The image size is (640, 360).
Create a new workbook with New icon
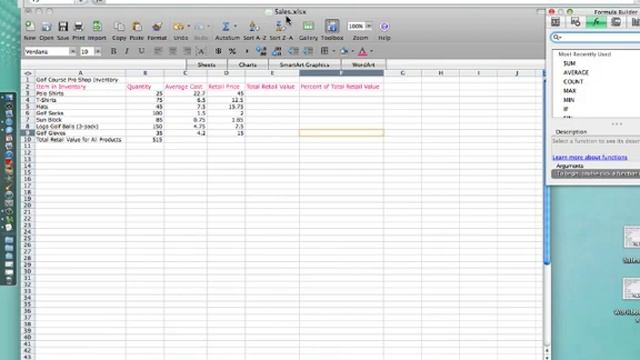[x=30, y=27]
